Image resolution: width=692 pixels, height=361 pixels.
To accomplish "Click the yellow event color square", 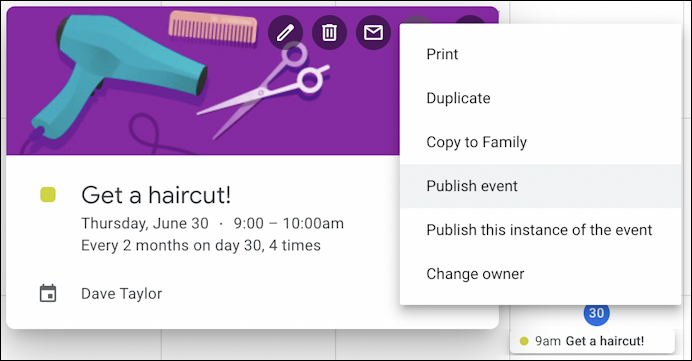I will (x=48, y=195).
